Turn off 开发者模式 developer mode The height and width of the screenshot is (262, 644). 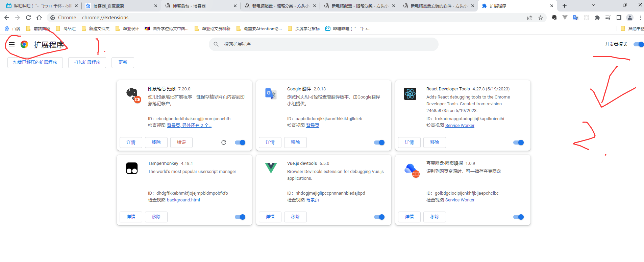[x=639, y=44]
